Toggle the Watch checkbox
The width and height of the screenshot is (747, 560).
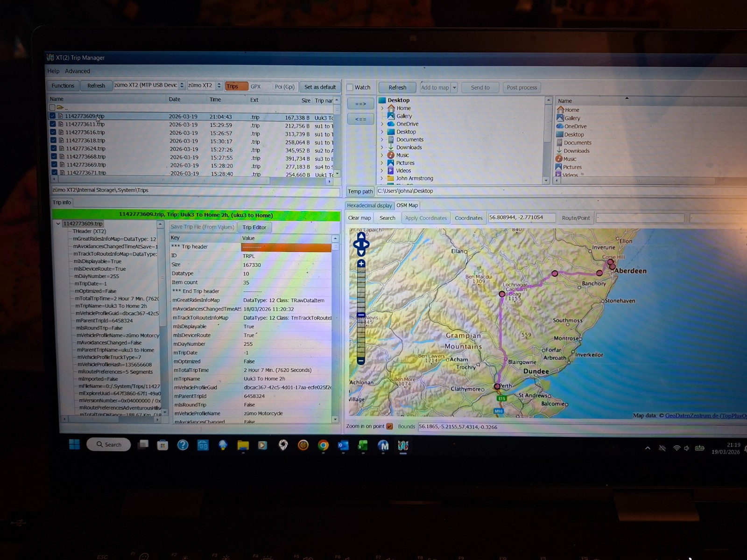pos(350,87)
